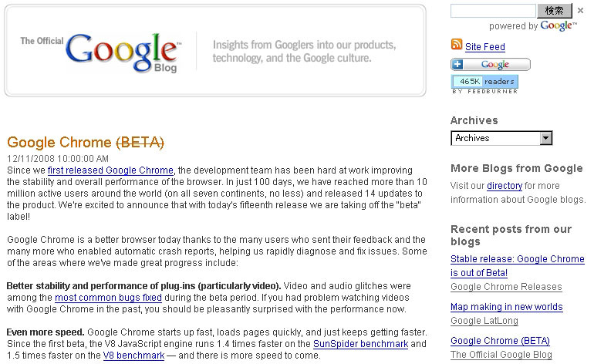Visit the Google LatLong blog link
Screen dimensions: 594x364
click(x=484, y=321)
